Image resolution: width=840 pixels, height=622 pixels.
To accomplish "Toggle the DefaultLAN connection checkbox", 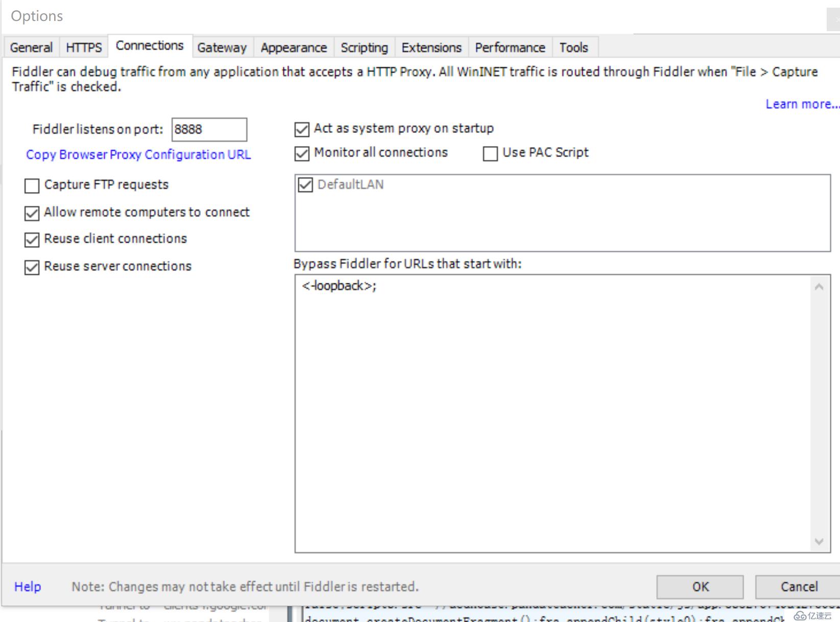I will [305, 185].
